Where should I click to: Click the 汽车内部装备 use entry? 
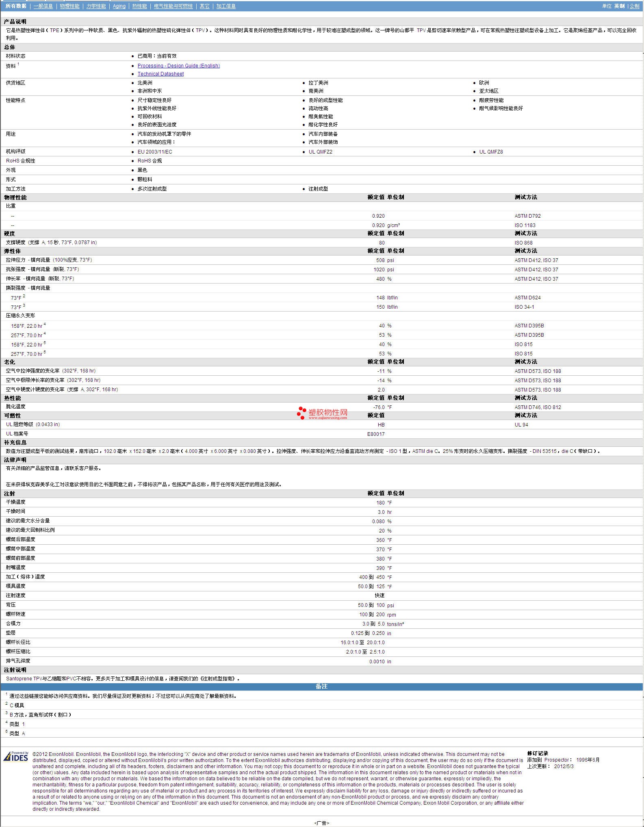(x=323, y=134)
